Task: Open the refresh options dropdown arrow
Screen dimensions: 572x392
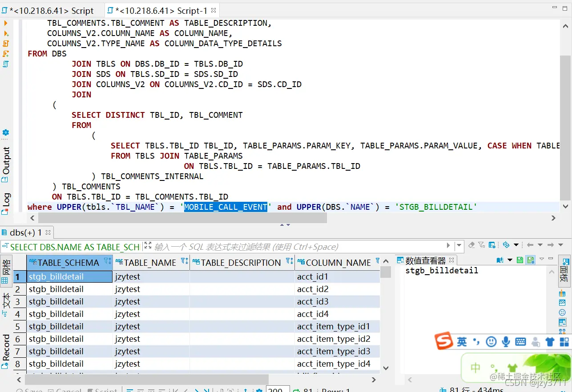Action: click(x=516, y=245)
